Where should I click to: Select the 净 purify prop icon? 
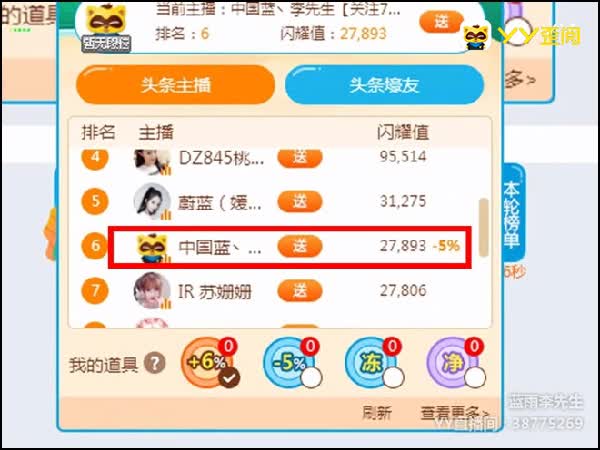453,362
